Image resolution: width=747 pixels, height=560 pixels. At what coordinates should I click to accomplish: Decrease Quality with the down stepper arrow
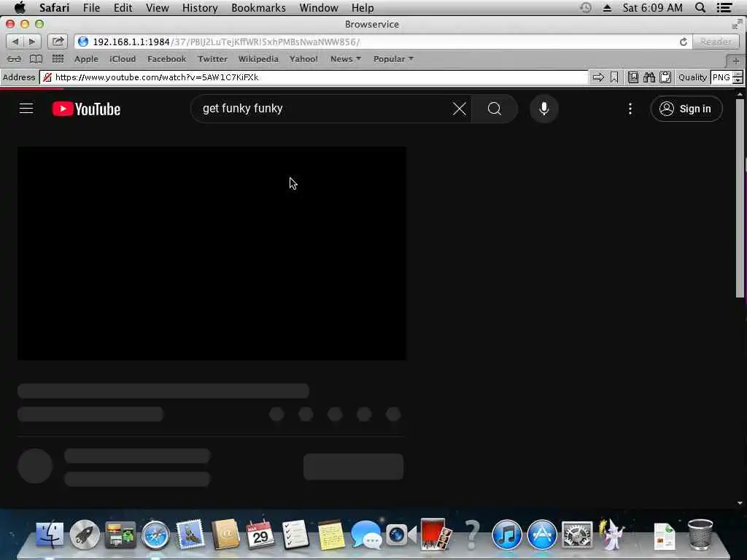coord(738,80)
